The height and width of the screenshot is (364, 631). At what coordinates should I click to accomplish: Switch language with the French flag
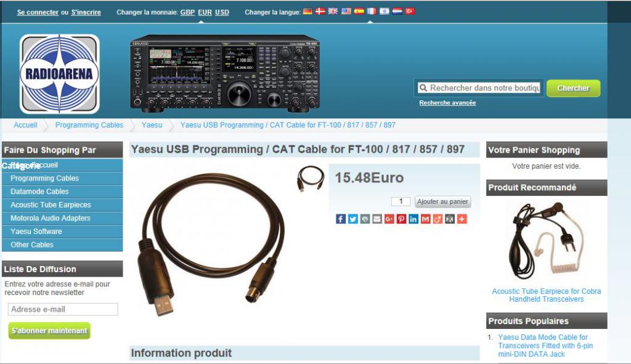coord(372,11)
